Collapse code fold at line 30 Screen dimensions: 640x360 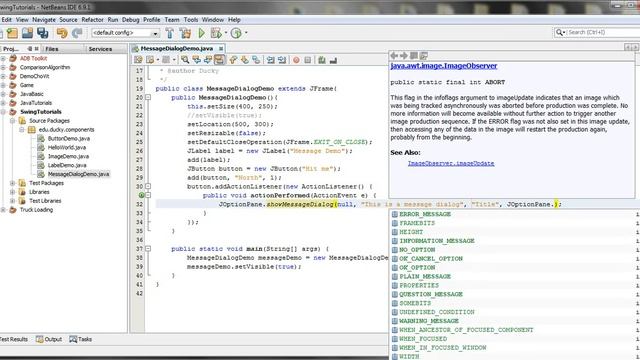(148, 187)
